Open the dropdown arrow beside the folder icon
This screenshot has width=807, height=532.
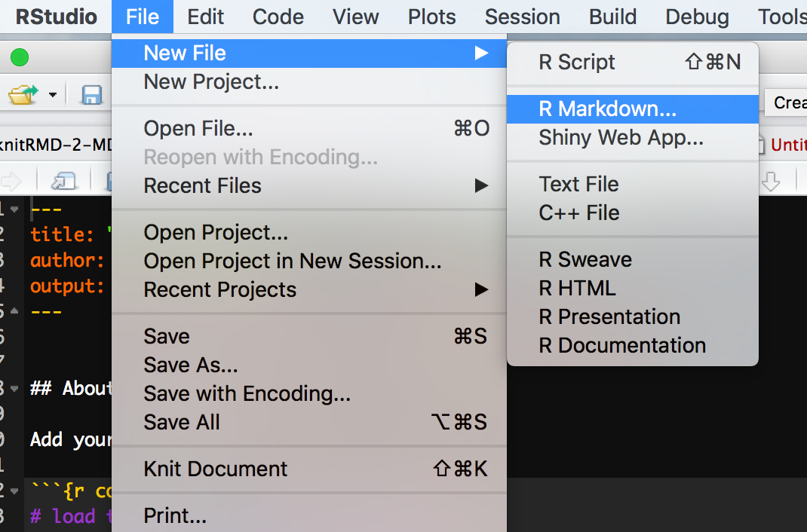pos(51,95)
